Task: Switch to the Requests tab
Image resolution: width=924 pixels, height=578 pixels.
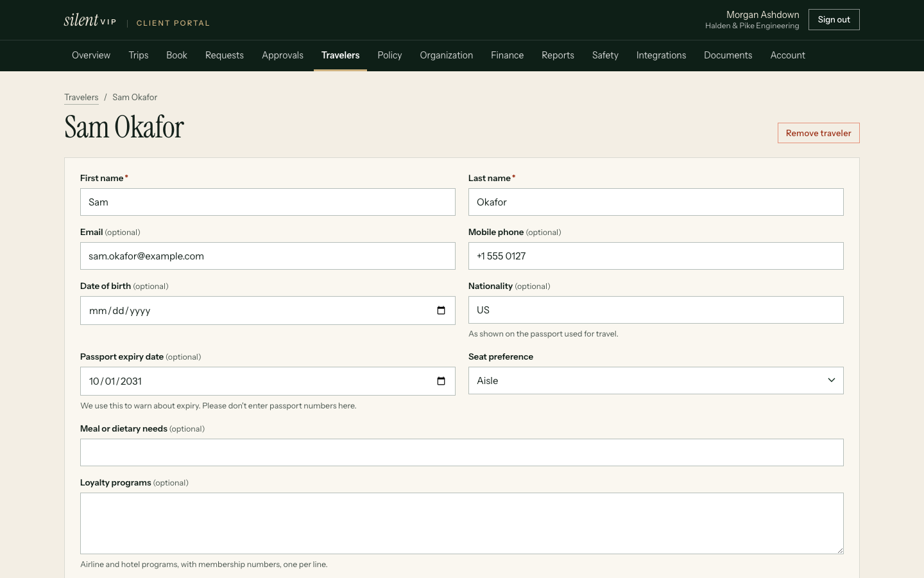Action: click(225, 55)
